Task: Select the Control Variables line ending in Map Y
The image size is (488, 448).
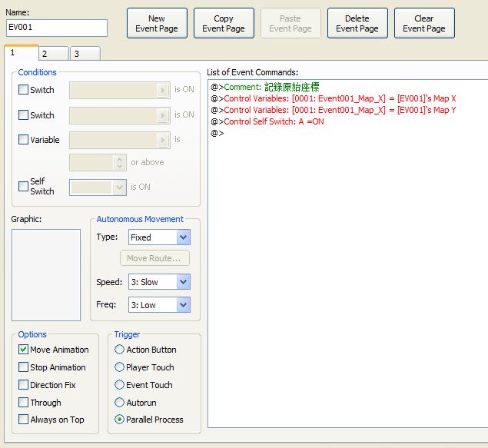Action: point(334,110)
